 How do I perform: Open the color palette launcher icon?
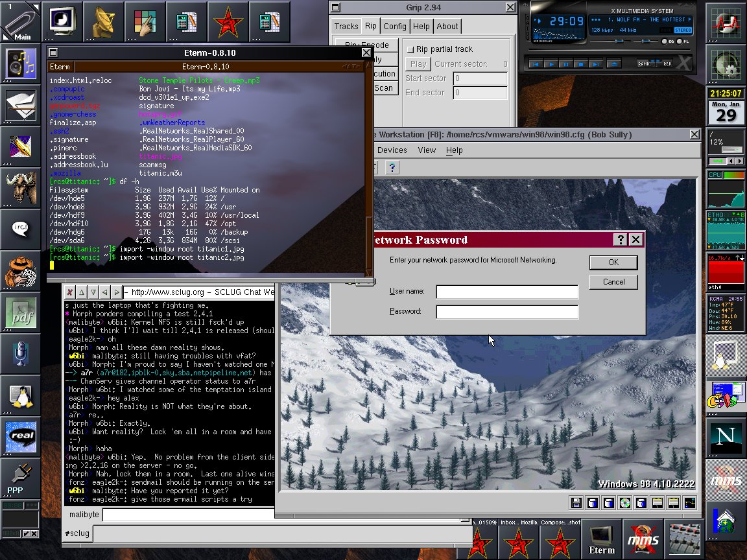coord(145,21)
